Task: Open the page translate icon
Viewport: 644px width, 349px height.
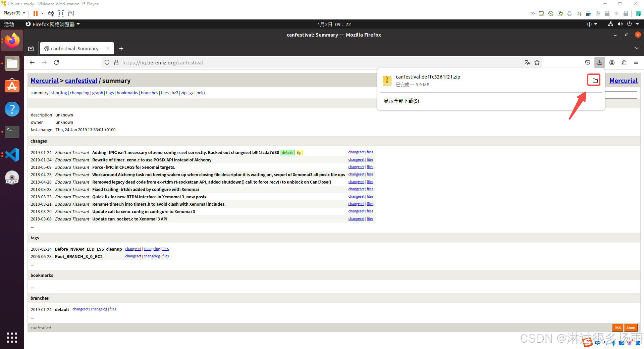Action: tap(528, 62)
